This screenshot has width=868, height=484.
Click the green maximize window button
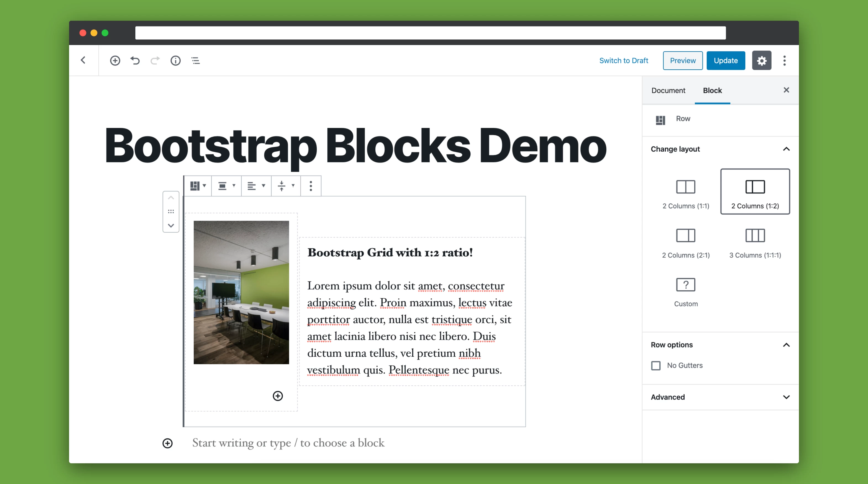105,33
